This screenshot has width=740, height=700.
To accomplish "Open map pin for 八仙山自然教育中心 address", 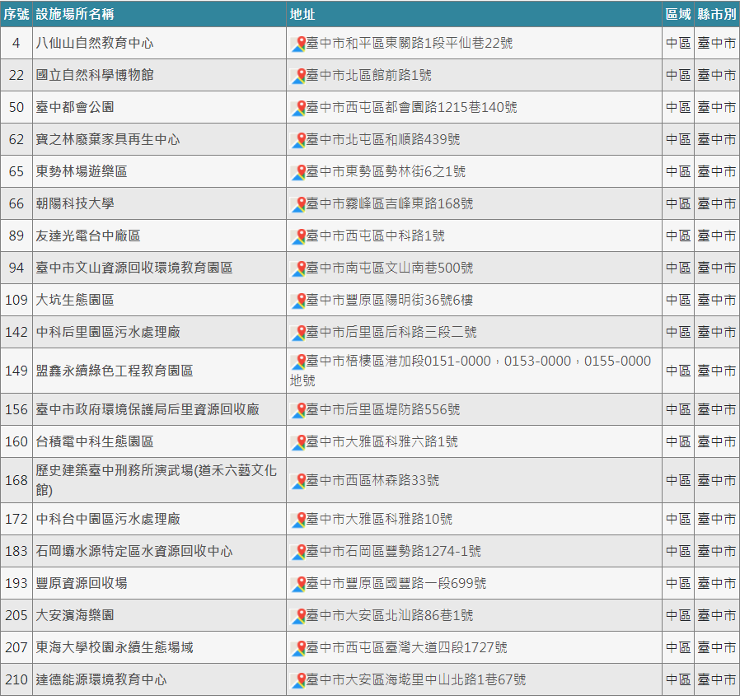I will (298, 44).
